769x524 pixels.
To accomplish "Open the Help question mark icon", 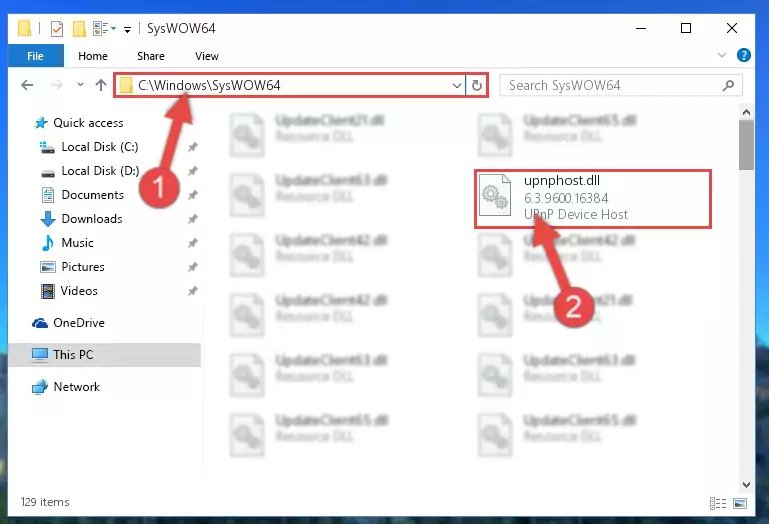I will click(x=743, y=55).
